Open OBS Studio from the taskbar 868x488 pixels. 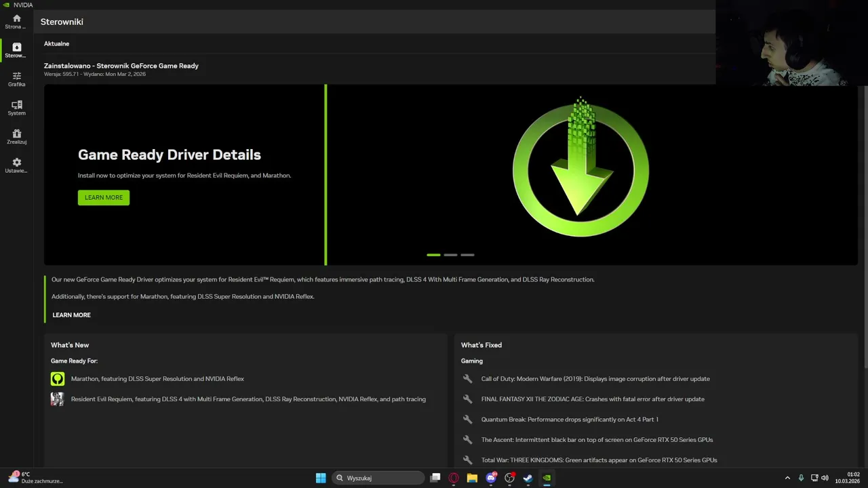coord(509,478)
